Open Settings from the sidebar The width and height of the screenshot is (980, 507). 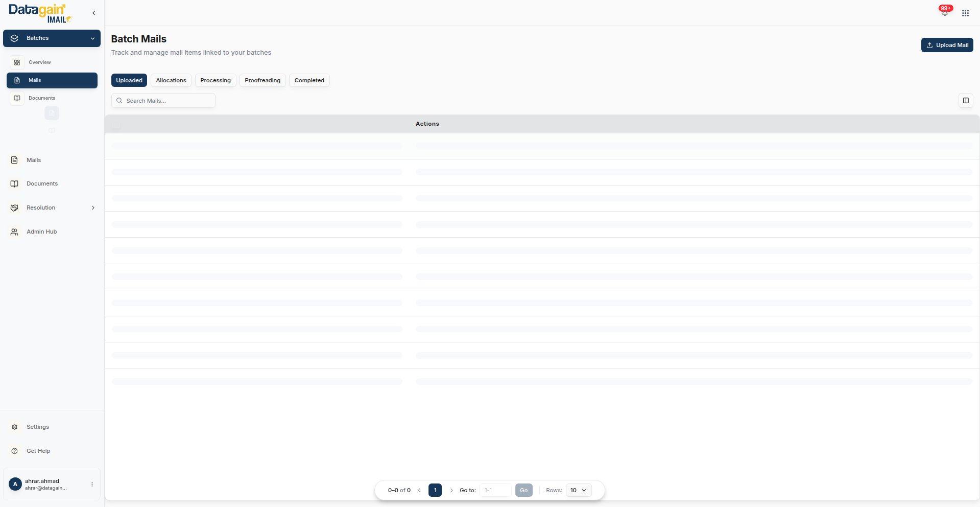click(x=37, y=427)
